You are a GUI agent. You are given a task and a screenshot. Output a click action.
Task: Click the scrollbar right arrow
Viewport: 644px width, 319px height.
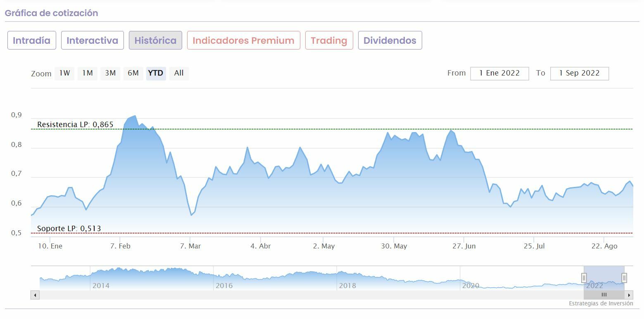coord(629,295)
